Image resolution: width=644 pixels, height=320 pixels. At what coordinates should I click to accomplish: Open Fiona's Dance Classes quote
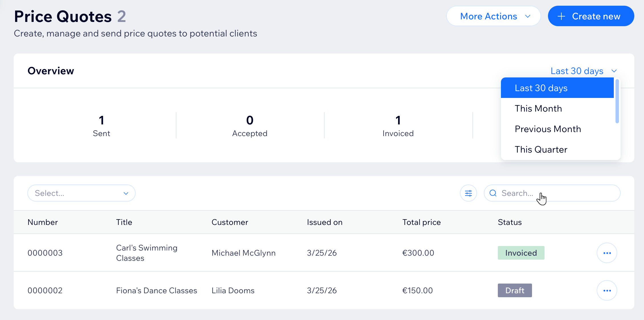156,290
